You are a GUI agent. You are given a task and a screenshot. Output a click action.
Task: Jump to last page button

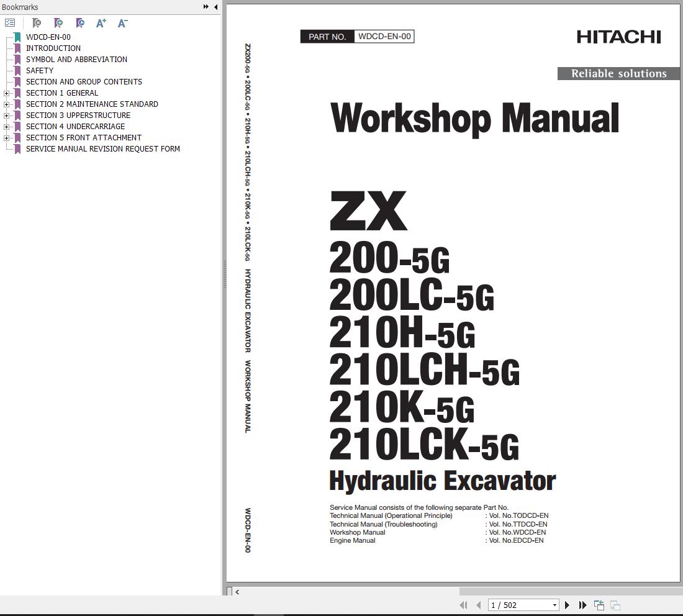[x=582, y=605]
